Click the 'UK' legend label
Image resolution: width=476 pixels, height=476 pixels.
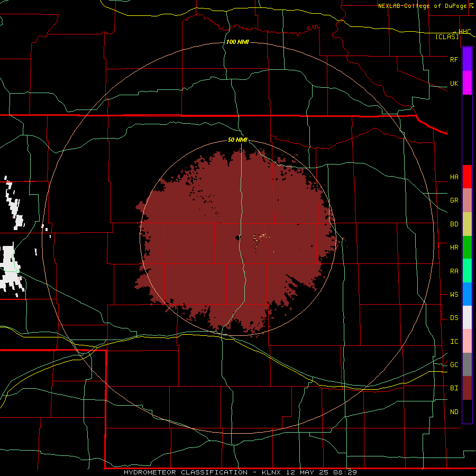click(x=454, y=84)
